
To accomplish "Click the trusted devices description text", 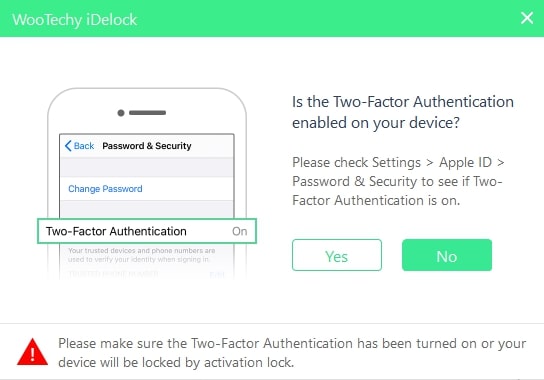I will point(142,255).
